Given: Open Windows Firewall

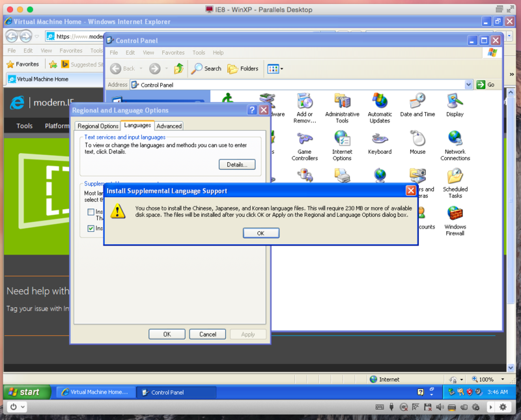Looking at the screenshot, I should click(x=455, y=213).
